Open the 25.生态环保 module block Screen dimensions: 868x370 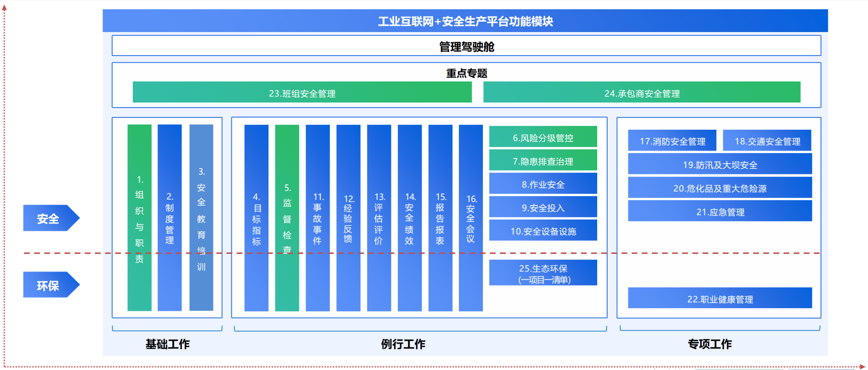pyautogui.click(x=543, y=273)
